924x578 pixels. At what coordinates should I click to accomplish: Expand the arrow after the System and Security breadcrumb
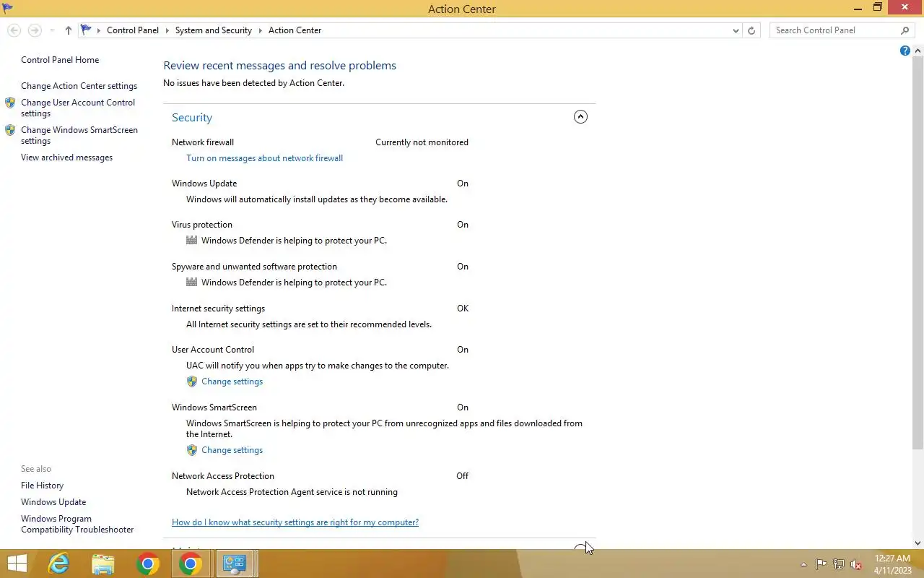(260, 30)
